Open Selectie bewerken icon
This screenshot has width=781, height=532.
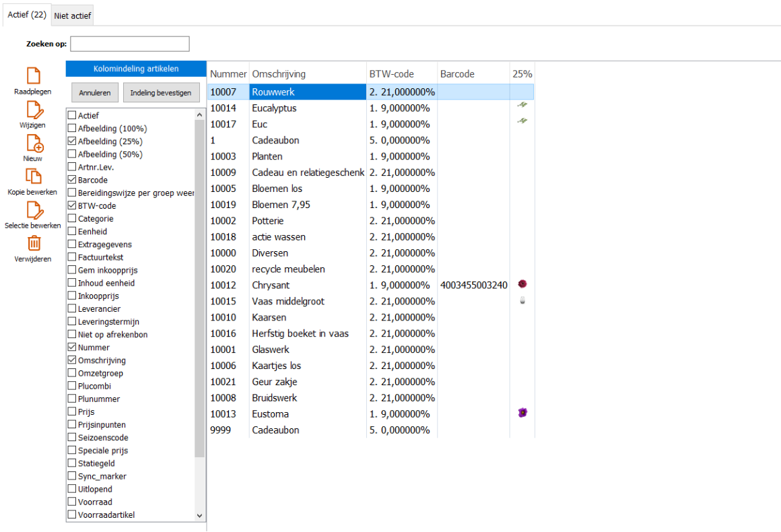click(x=33, y=209)
